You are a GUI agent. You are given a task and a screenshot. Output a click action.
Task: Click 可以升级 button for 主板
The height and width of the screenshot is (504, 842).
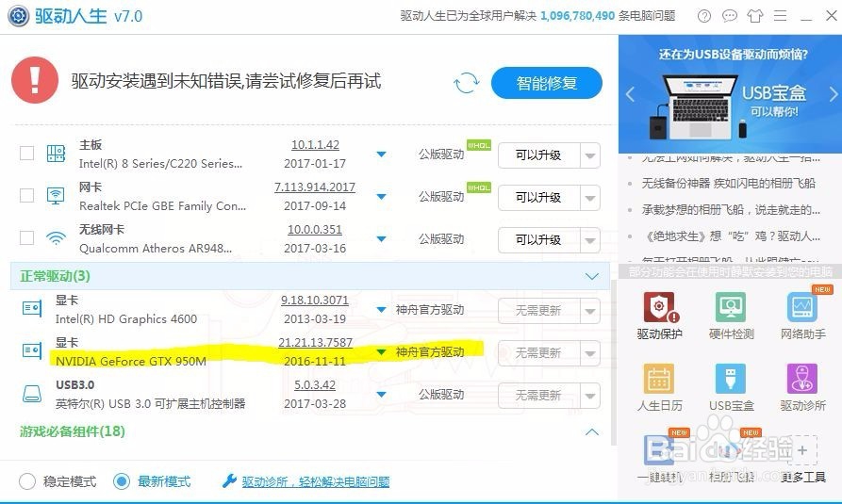pos(538,155)
